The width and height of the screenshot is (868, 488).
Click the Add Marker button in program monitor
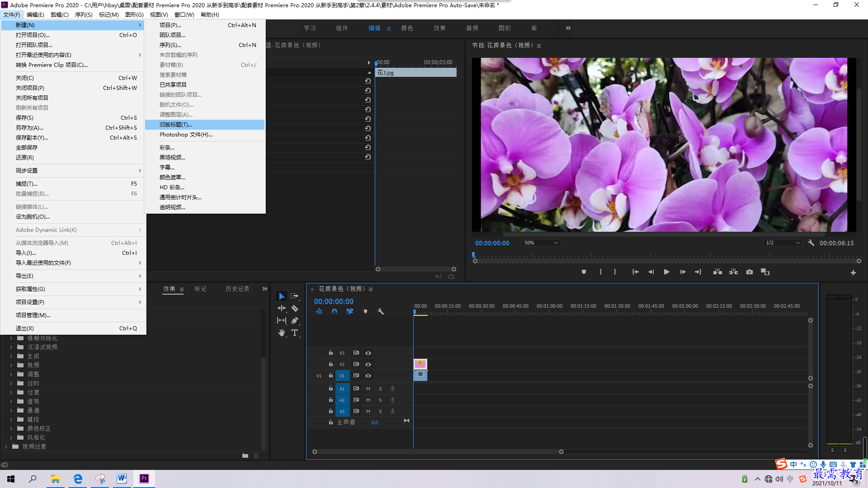tap(584, 272)
